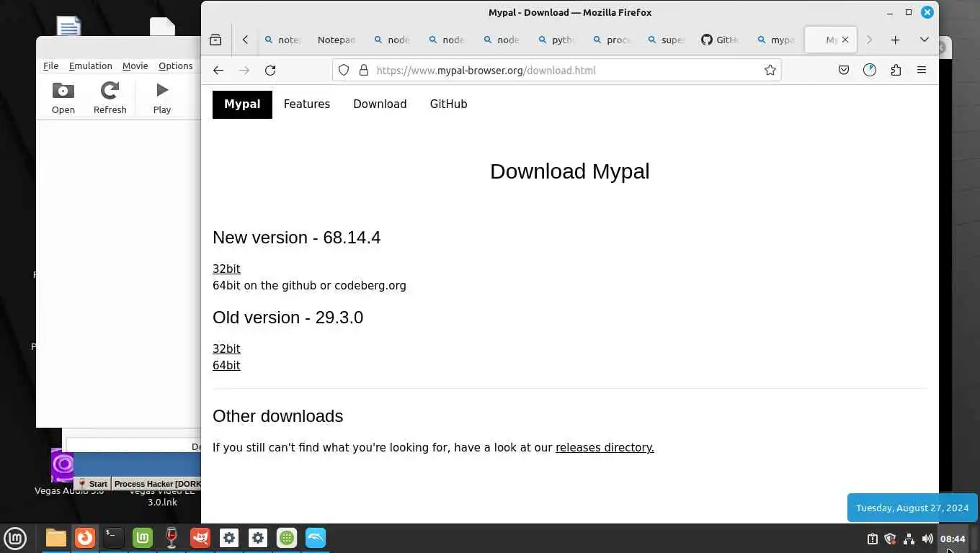Switch to the GitHub tab
Image resolution: width=980 pixels, height=553 pixels.
pos(719,40)
